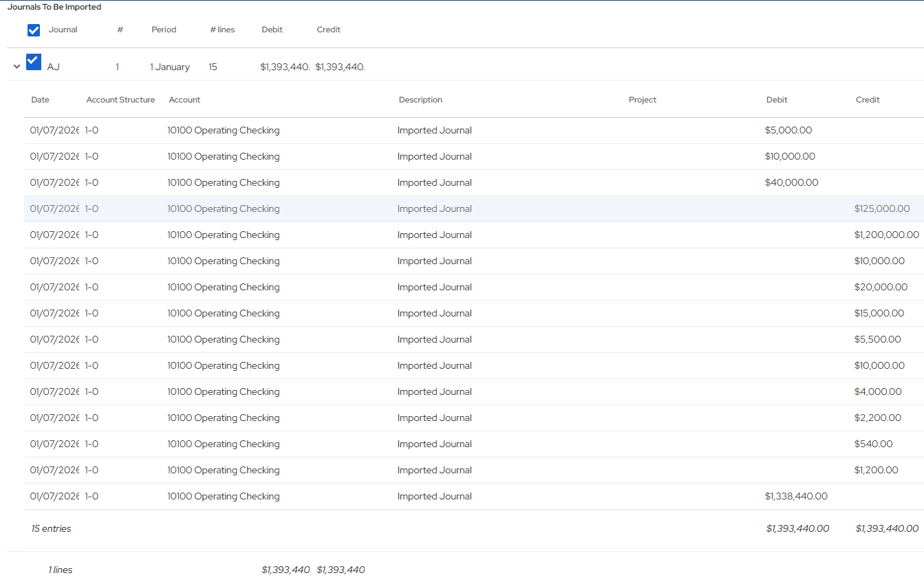This screenshot has width=924, height=582.
Task: Select the Account Structure column header
Action: [120, 100]
